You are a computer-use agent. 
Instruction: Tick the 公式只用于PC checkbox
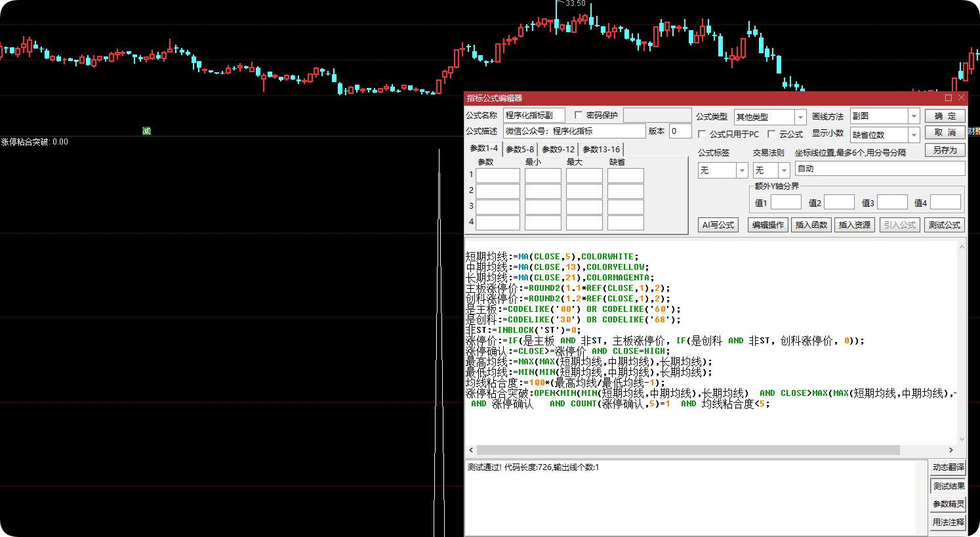[702, 135]
